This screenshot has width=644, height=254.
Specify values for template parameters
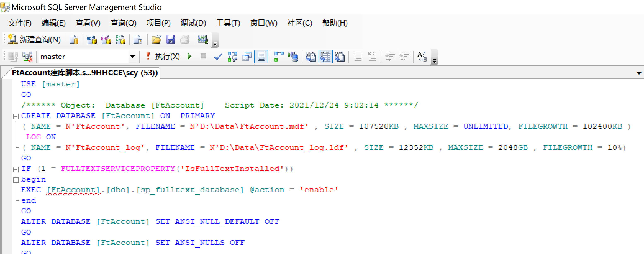coord(422,57)
